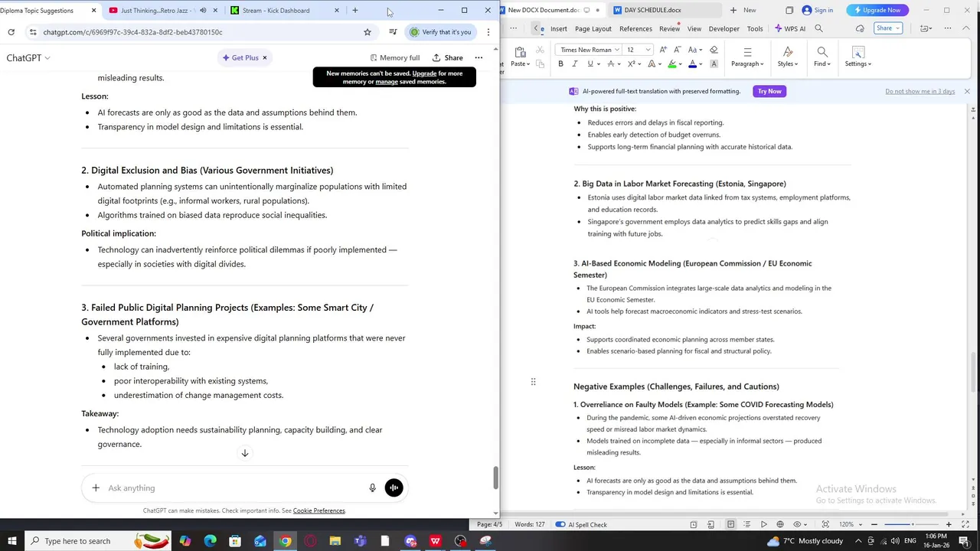The image size is (980, 551).
Task: Zoom in with the plus in WPS
Action: tap(949, 524)
